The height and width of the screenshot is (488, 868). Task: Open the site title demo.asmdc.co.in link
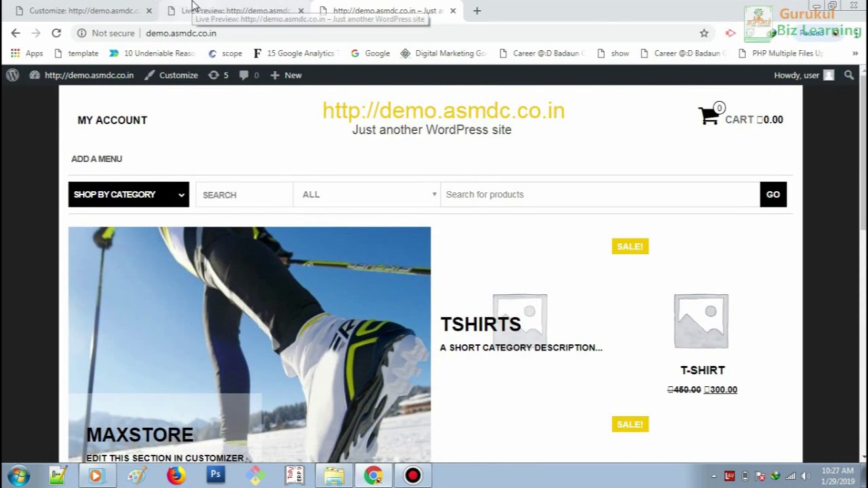point(443,110)
